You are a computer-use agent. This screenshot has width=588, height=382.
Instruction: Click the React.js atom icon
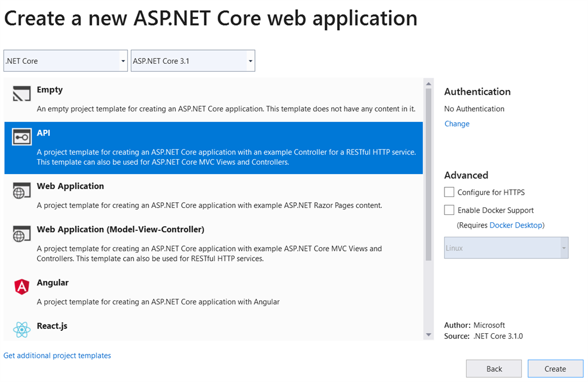(x=22, y=329)
